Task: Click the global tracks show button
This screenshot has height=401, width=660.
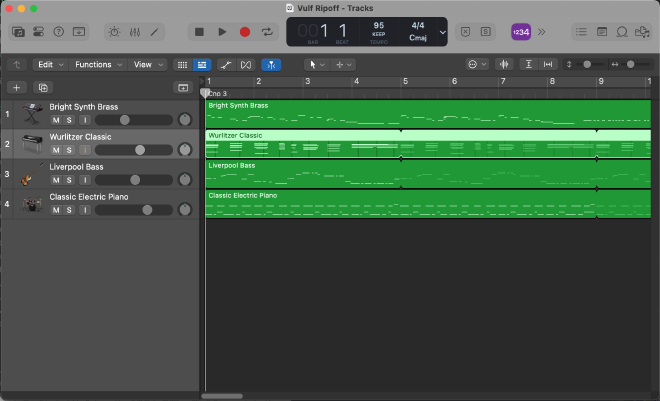Action: [x=183, y=88]
